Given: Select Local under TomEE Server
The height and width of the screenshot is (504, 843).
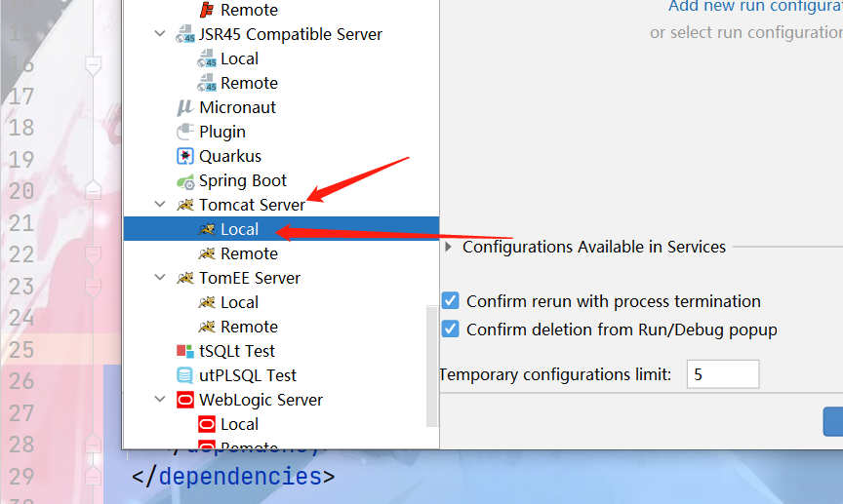Looking at the screenshot, I should pyautogui.click(x=239, y=302).
